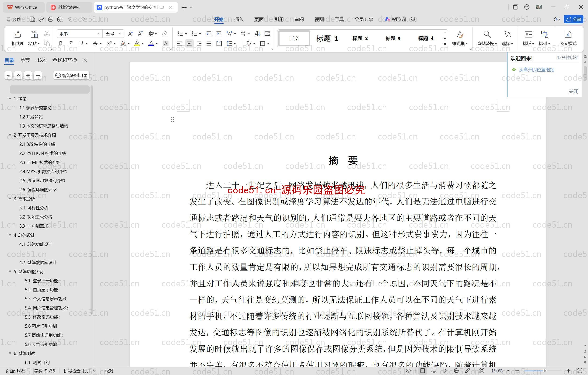Click Smart Recognize TOC (智能识别目录) button
The width and height of the screenshot is (588, 375).
coord(71,75)
